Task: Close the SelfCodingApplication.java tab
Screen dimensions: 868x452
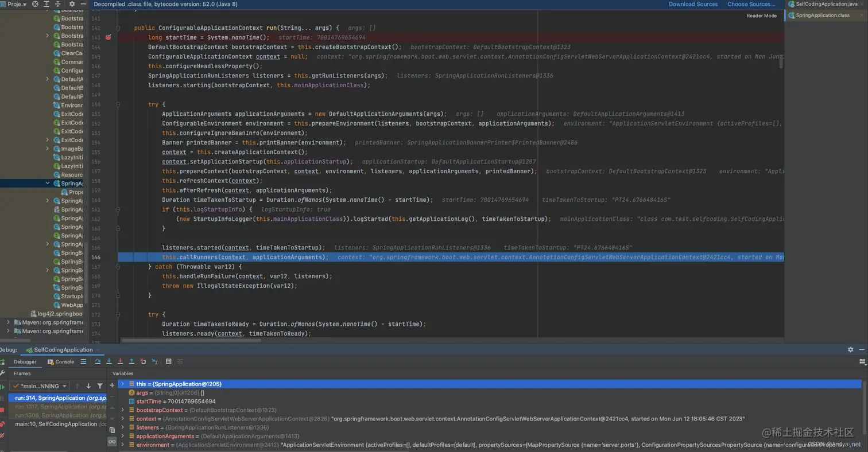Action: pos(863,4)
